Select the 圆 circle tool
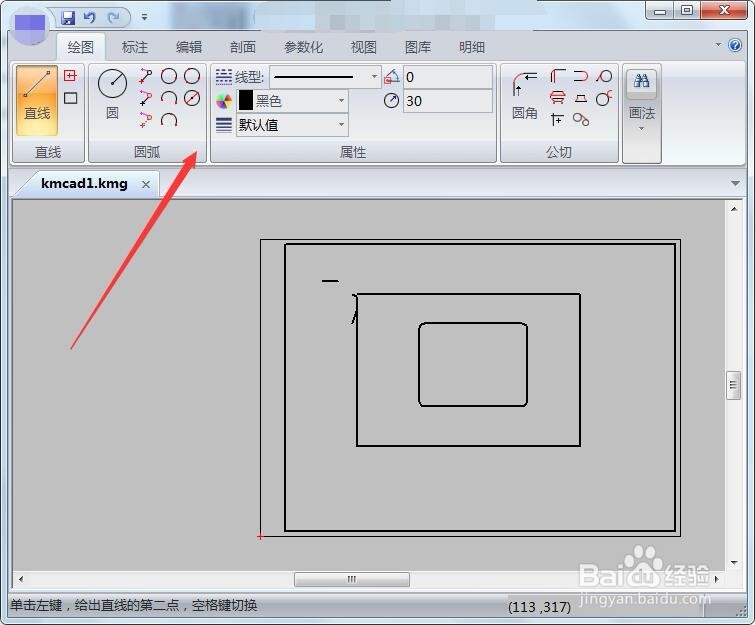The width and height of the screenshot is (755, 625). [112, 94]
